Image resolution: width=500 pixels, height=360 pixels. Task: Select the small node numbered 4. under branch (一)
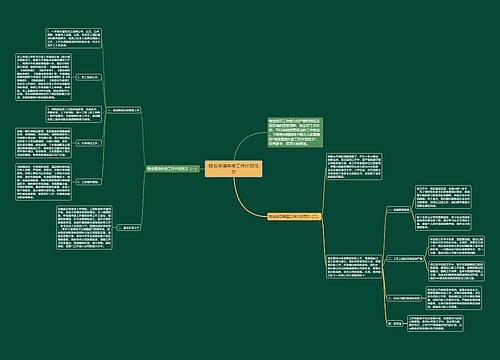[x=89, y=143]
